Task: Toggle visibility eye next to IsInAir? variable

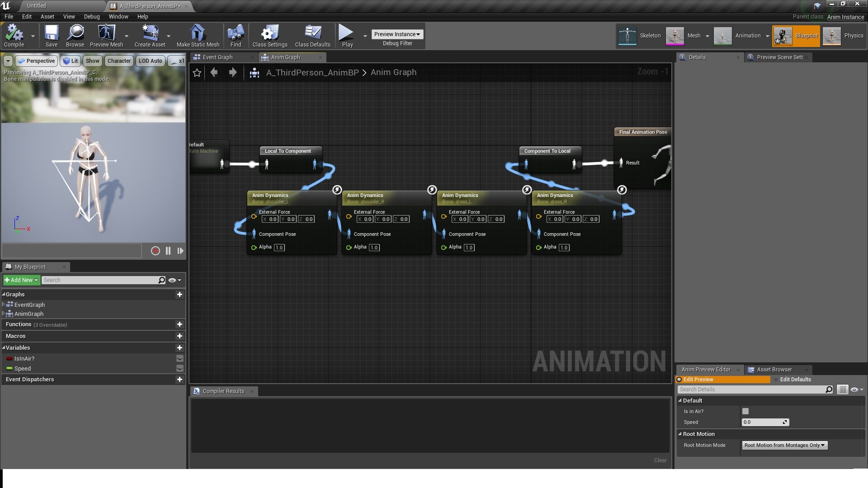Action: pyautogui.click(x=179, y=358)
